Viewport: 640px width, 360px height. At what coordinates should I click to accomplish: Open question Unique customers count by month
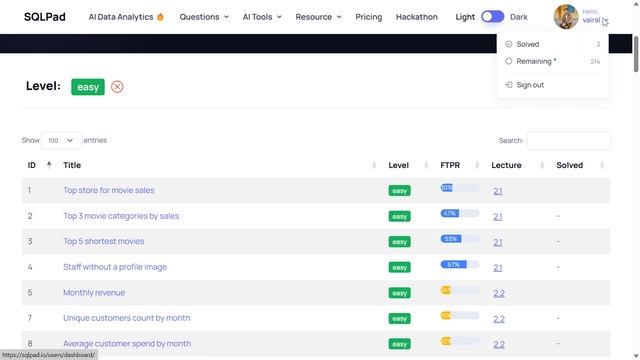(x=127, y=318)
